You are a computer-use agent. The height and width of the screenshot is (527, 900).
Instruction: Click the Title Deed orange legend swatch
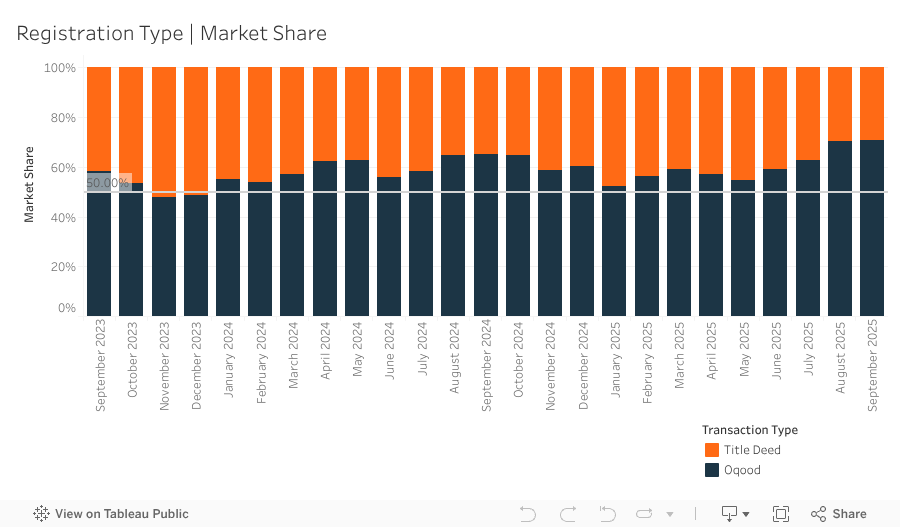tap(712, 450)
